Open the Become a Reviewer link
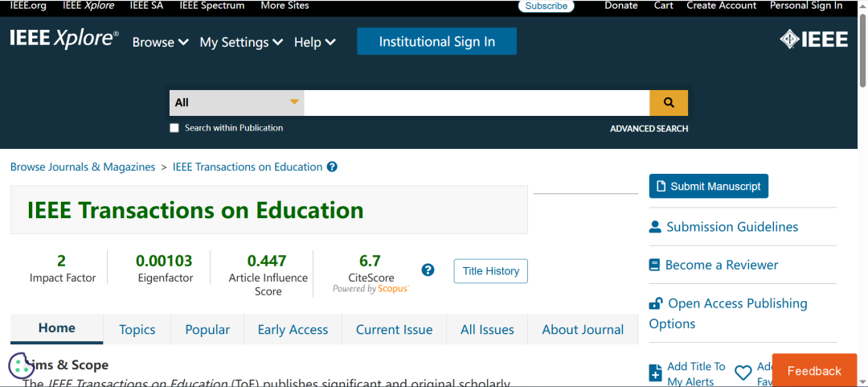 pyautogui.click(x=722, y=265)
